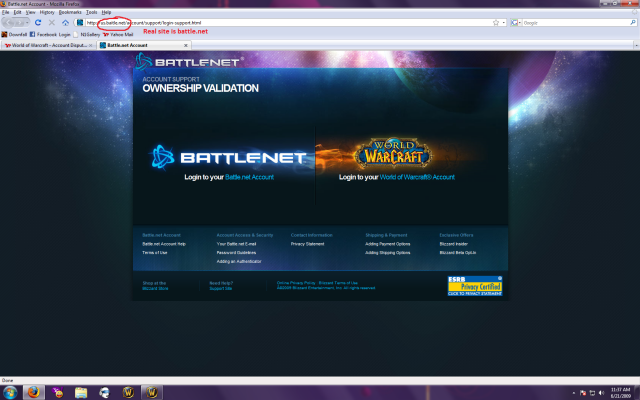This screenshot has height=400, width=640.
Task: Visit the Blizzard Store link
Action: 155,289
